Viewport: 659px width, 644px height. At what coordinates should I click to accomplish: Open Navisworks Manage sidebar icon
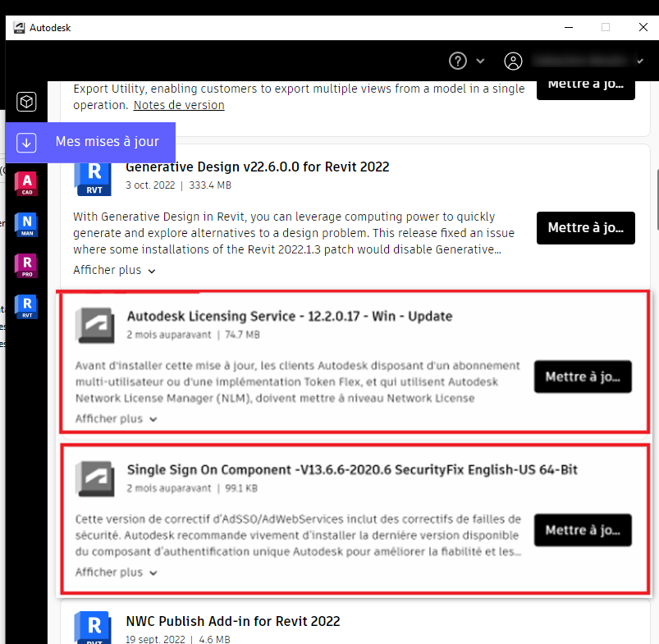(26, 224)
